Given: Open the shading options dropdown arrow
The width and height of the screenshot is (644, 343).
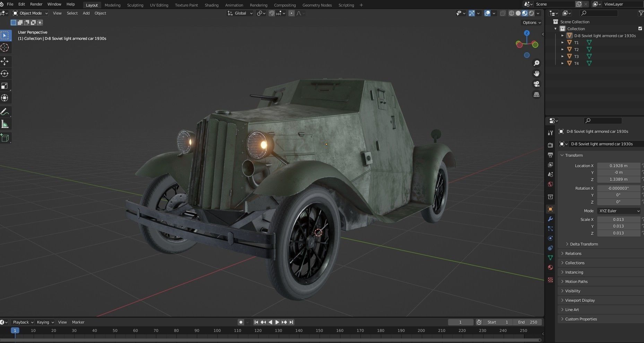Looking at the screenshot, I should point(538,13).
